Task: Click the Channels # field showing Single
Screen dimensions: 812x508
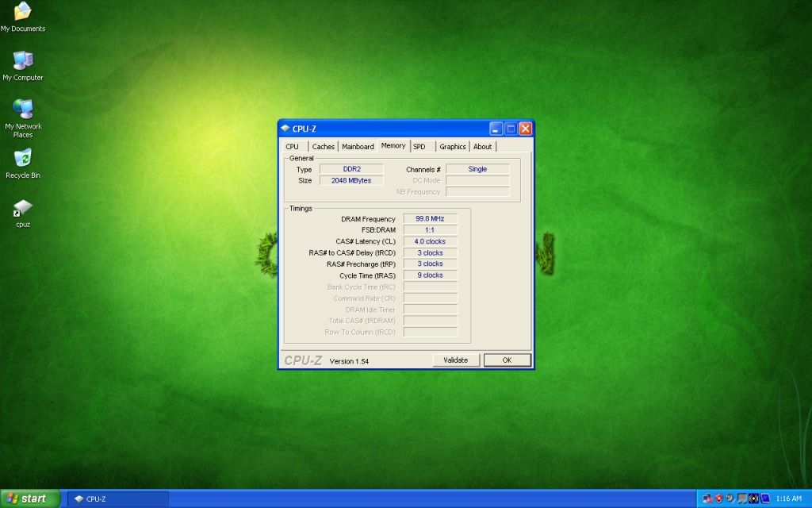Action: click(x=477, y=169)
